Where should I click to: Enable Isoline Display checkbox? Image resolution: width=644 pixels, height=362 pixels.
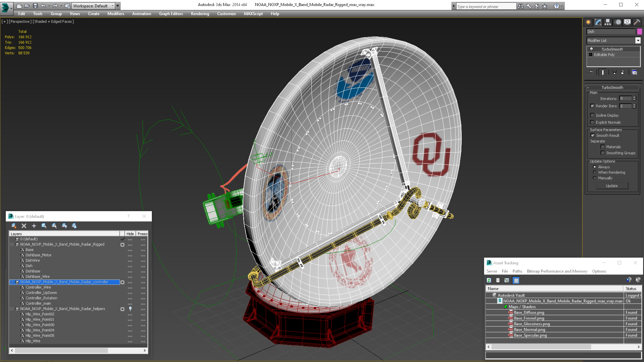pos(592,115)
